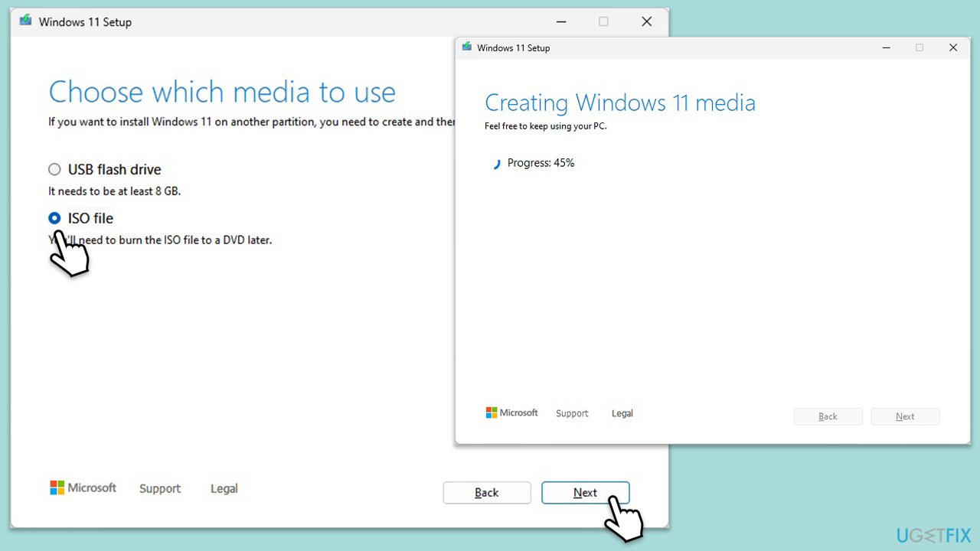Select the ISO file radio button
Image resolution: width=980 pixels, height=551 pixels.
pyautogui.click(x=54, y=218)
